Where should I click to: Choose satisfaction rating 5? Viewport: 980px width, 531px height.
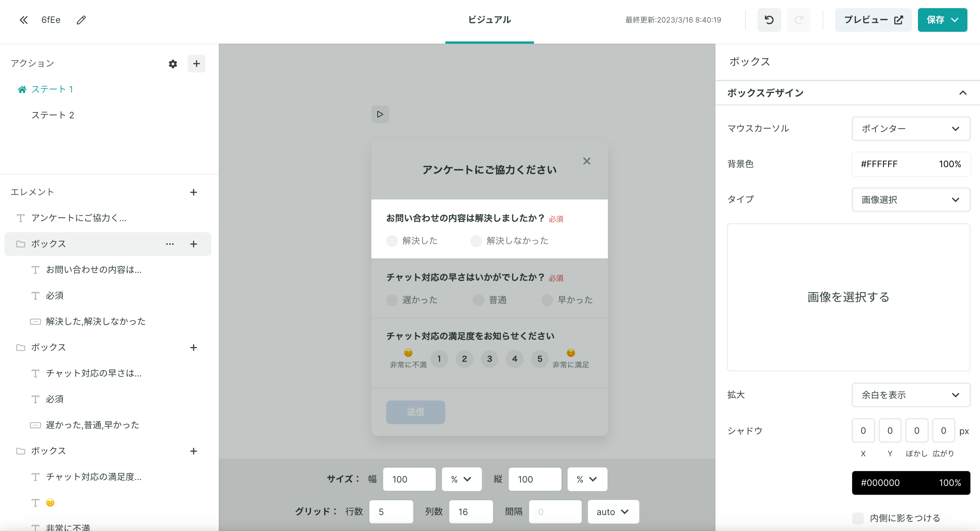[540, 359]
